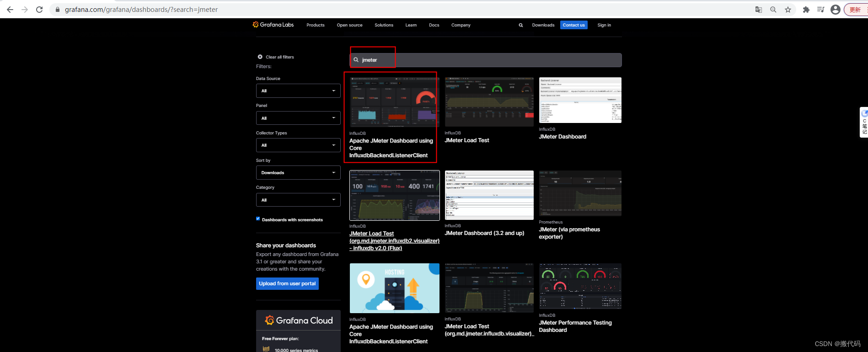Image resolution: width=868 pixels, height=352 pixels.
Task: Open JMeter Dashboard backend listener thumbnail
Action: tap(580, 100)
